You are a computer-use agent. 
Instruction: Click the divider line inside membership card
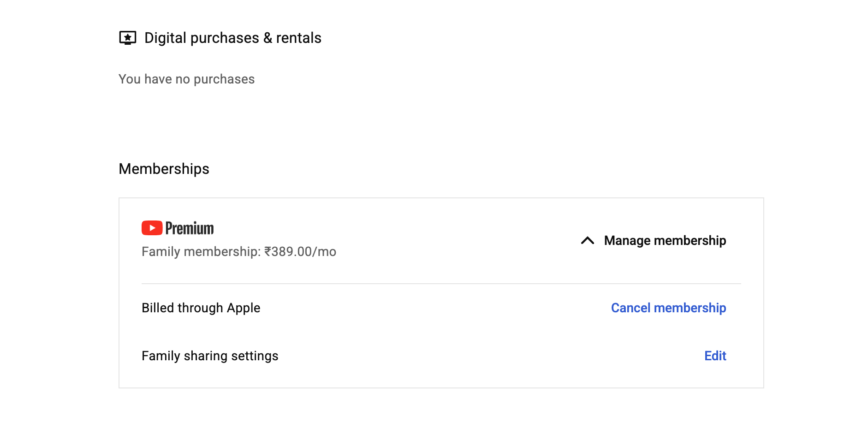441,284
